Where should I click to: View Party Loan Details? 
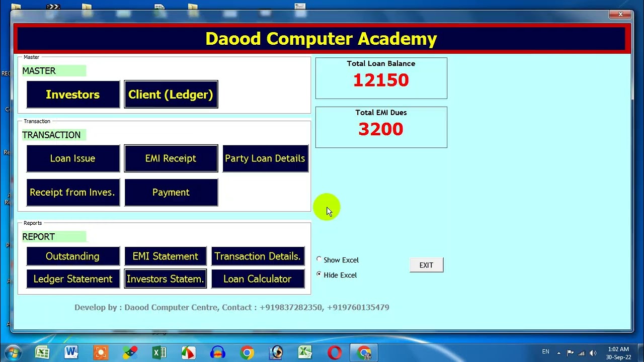point(265,158)
